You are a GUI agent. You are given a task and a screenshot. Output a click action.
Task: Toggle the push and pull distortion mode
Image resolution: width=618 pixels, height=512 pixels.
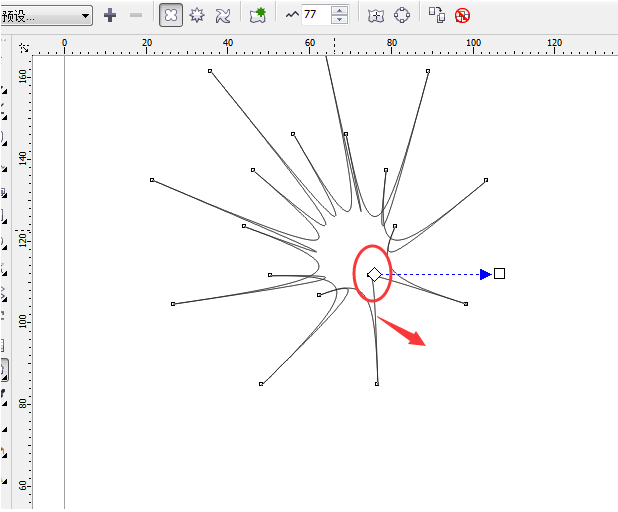[x=171, y=15]
